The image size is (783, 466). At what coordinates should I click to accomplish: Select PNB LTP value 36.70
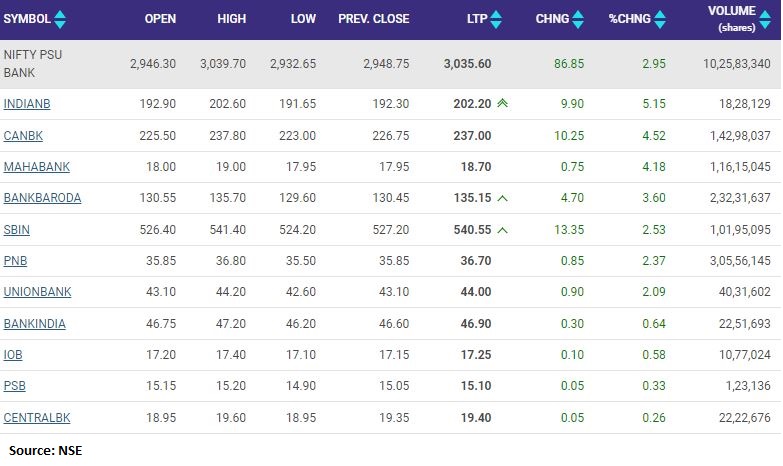coord(476,261)
